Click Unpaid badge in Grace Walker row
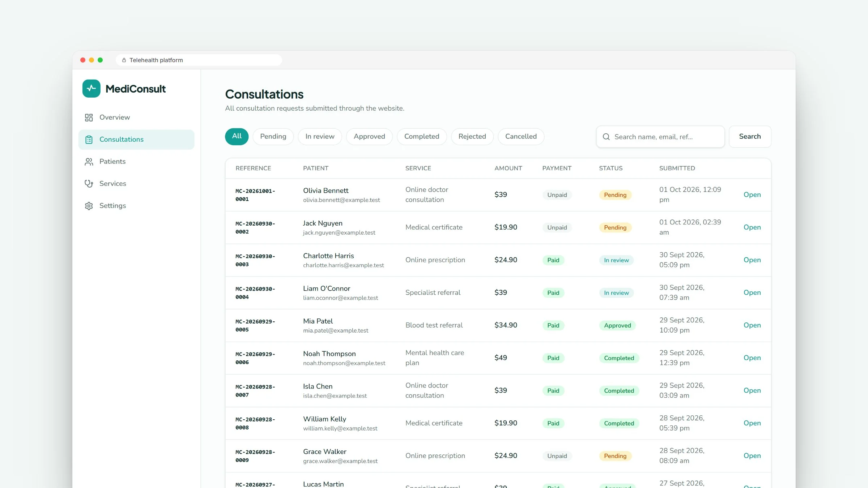This screenshot has width=868, height=488. coord(557,456)
